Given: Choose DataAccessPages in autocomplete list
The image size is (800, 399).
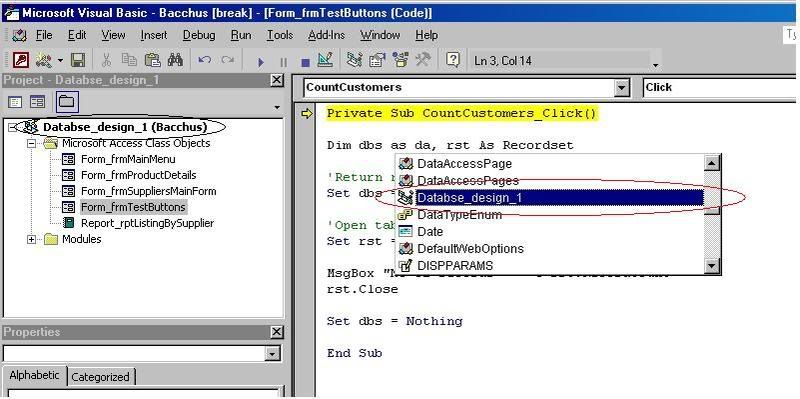Looking at the screenshot, I should (x=468, y=181).
